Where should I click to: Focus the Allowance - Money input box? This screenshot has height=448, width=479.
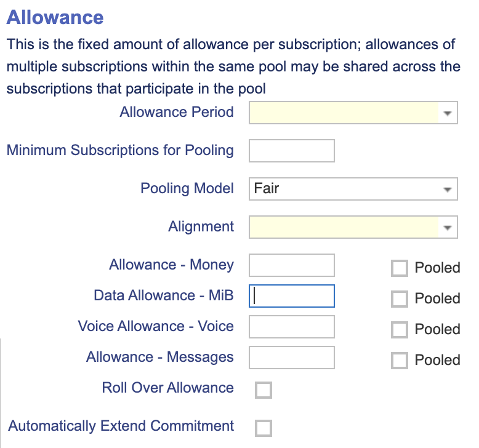point(291,265)
